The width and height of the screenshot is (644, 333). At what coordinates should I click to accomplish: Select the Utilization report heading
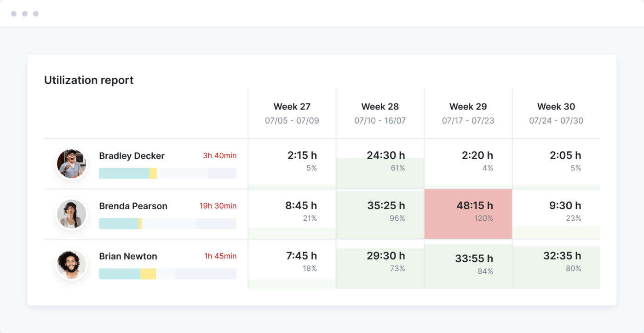click(x=88, y=80)
